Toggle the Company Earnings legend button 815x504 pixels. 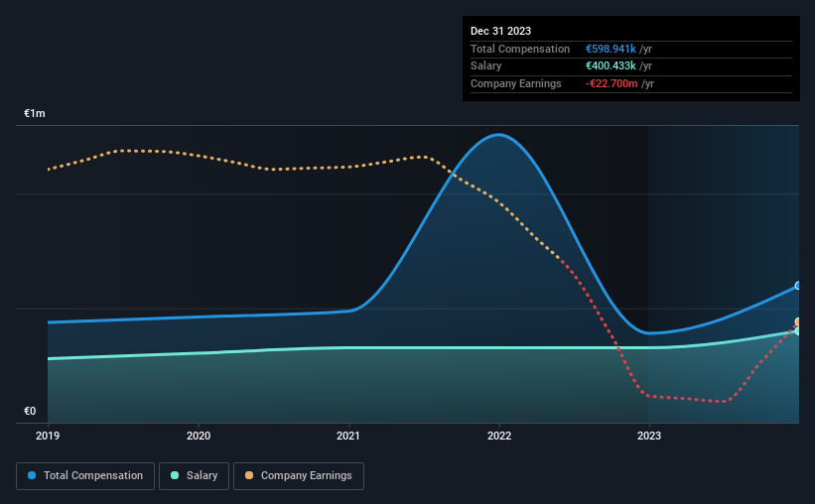coord(299,476)
